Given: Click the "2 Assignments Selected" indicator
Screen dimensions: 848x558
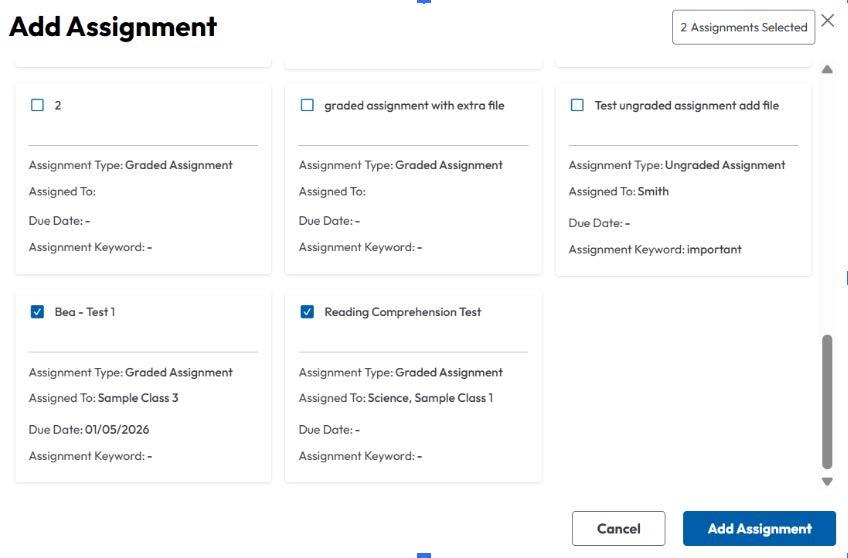Looking at the screenshot, I should coord(743,28).
